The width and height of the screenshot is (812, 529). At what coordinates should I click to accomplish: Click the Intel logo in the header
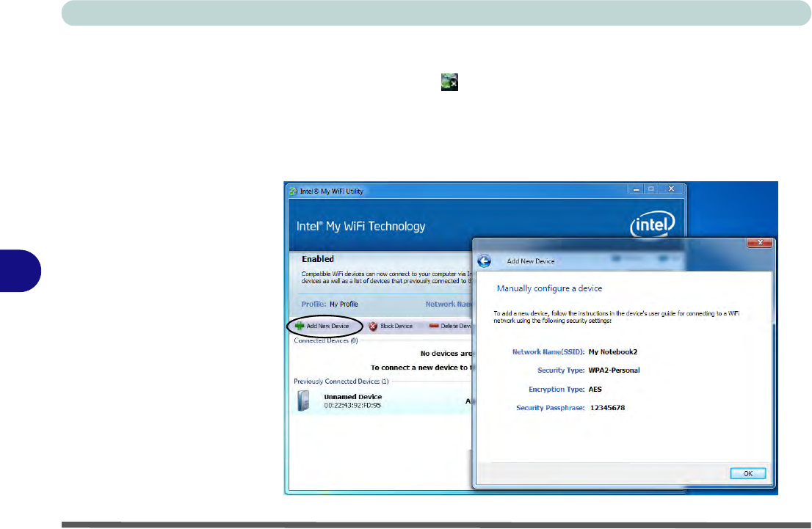click(651, 225)
